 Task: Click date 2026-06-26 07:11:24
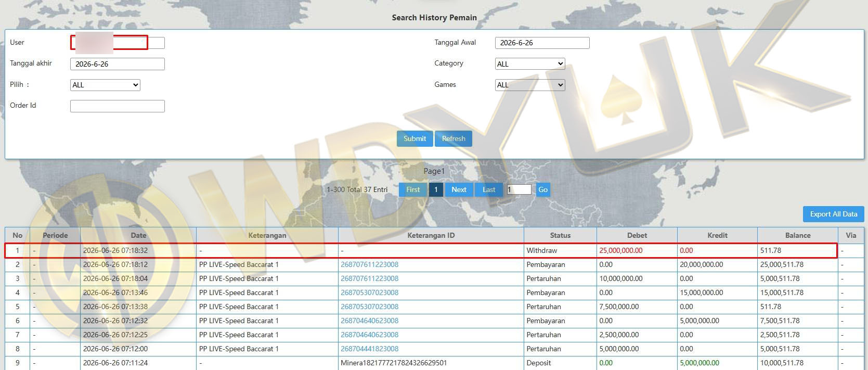click(115, 363)
